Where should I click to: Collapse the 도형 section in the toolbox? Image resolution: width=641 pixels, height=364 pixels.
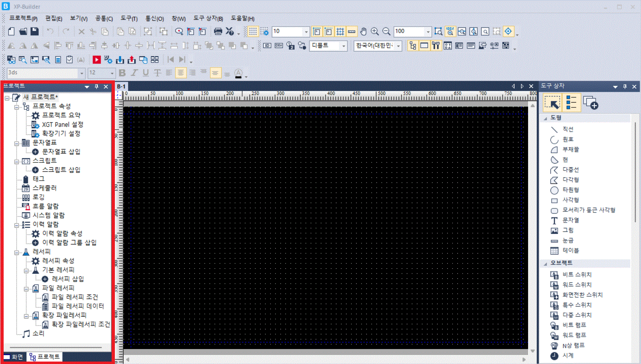point(546,118)
